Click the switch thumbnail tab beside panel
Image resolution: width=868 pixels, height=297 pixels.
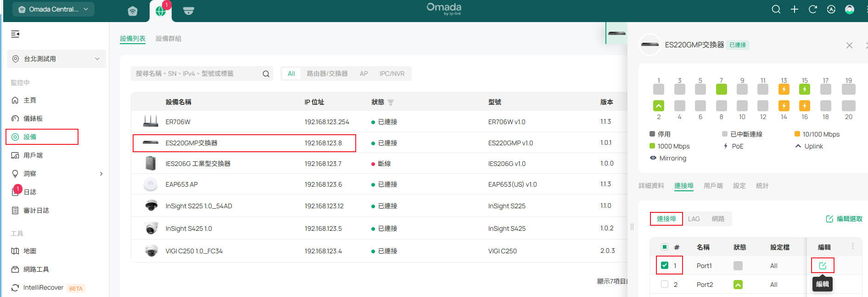pyautogui.click(x=616, y=33)
